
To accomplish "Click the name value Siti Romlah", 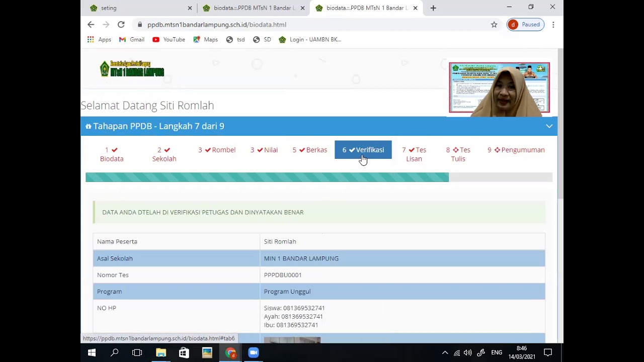I will pos(280,241).
